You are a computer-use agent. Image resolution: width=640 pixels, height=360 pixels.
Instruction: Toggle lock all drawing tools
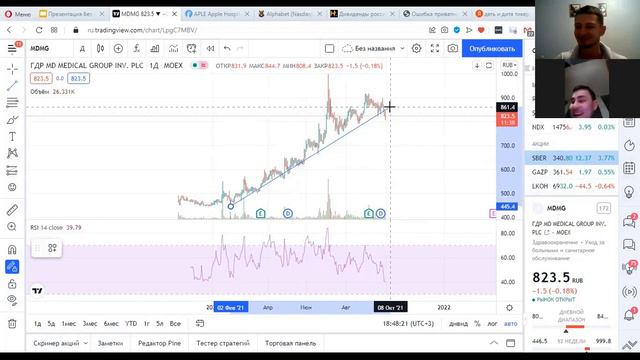[12, 283]
